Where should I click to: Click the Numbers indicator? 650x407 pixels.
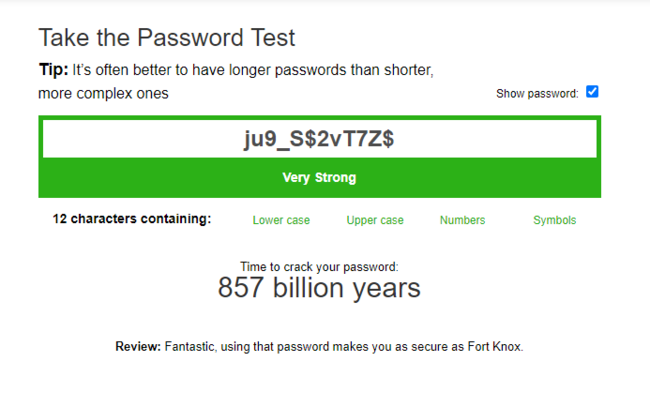[462, 220]
